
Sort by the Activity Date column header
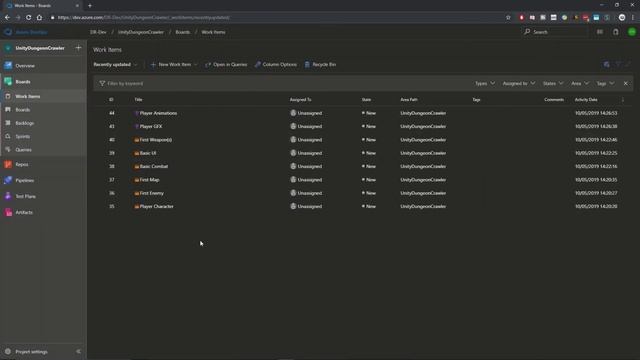pyautogui.click(x=586, y=100)
